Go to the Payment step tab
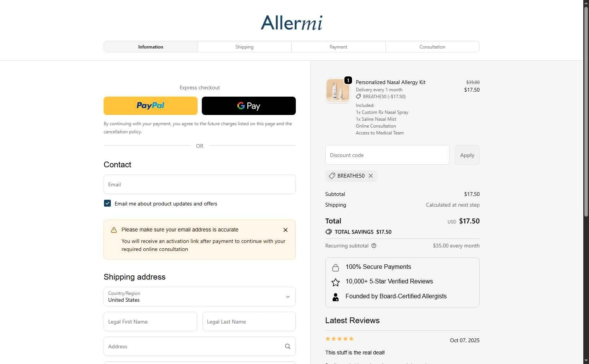Viewport: 589px width, 364px height. (x=338, y=47)
